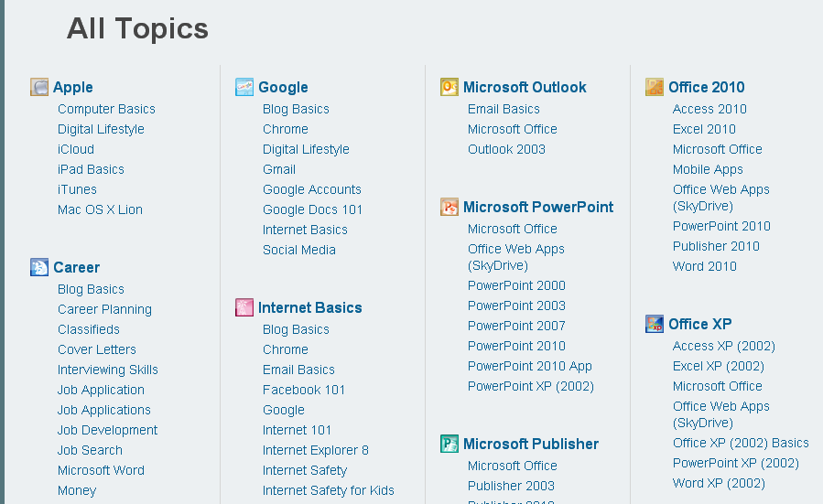The image size is (823, 504).
Task: Visit Office XP (2002) Basics link
Action: point(741,443)
